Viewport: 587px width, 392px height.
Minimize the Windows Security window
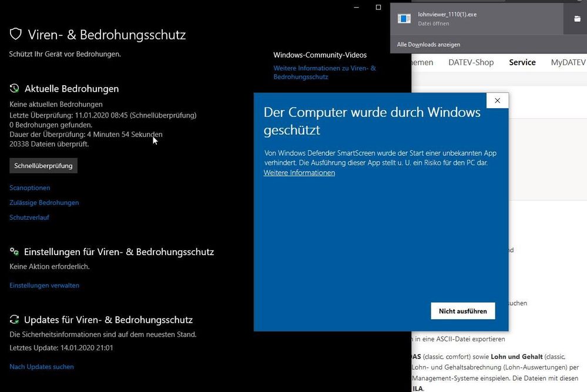tap(357, 7)
